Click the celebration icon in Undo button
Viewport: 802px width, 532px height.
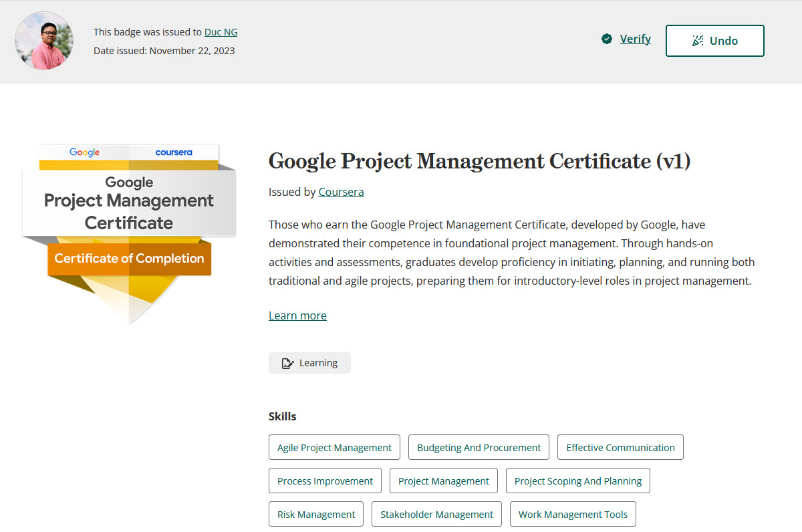[698, 41]
